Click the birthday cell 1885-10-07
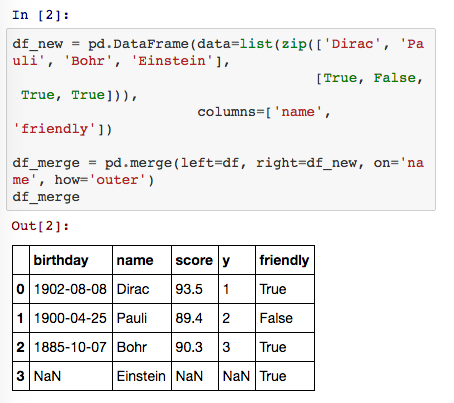Image resolution: width=454 pixels, height=403 pixels. tap(71, 347)
